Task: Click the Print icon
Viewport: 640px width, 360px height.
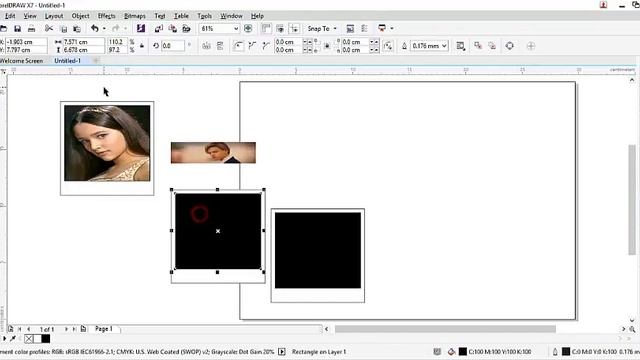Action: click(31, 29)
